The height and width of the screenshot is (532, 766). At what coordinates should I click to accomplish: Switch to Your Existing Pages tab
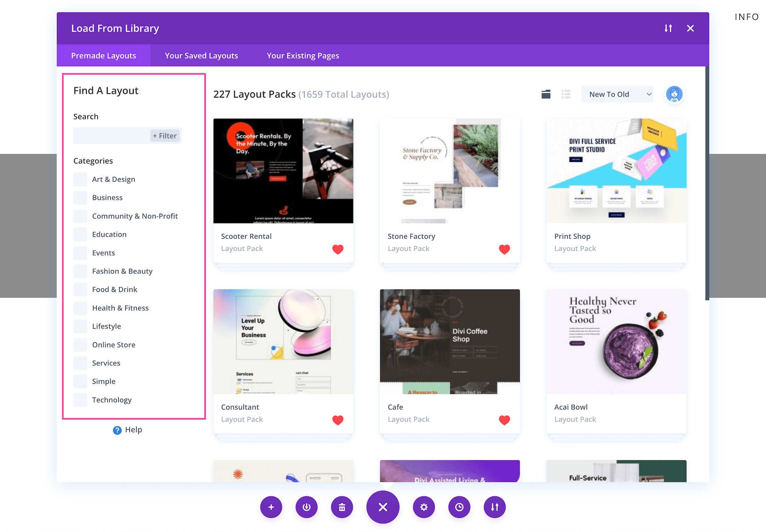(302, 55)
